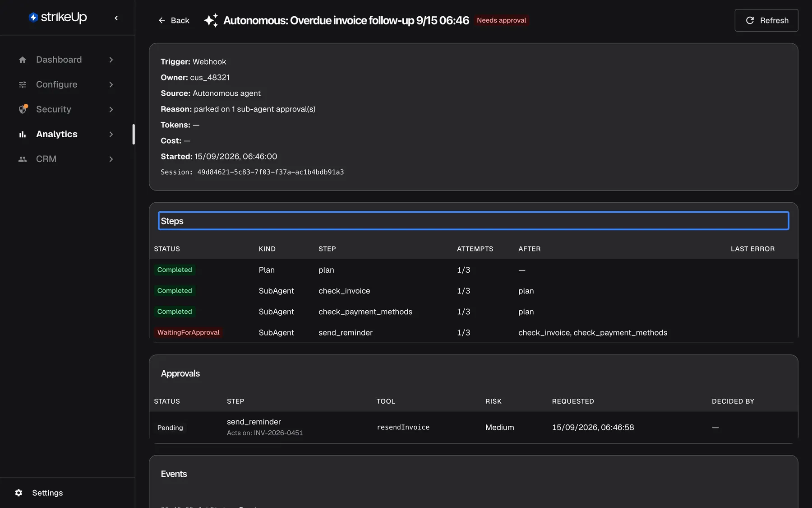Click the resendInvoice tool cell
This screenshot has height=508, width=812.
[403, 427]
